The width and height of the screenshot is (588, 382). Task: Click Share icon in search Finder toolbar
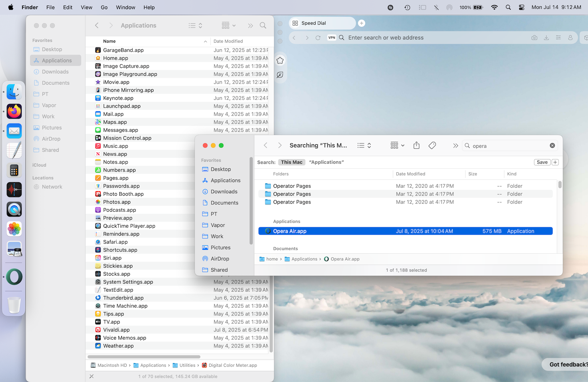(x=416, y=145)
